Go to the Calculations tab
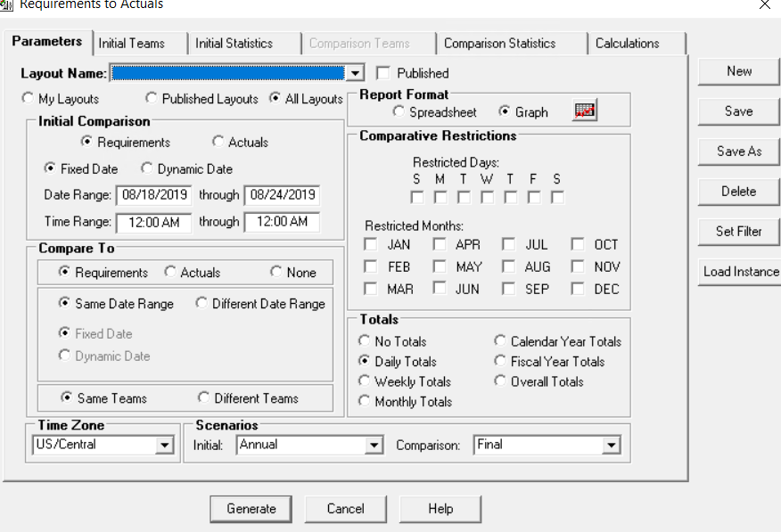Screen dimensions: 781x532 click(x=628, y=43)
